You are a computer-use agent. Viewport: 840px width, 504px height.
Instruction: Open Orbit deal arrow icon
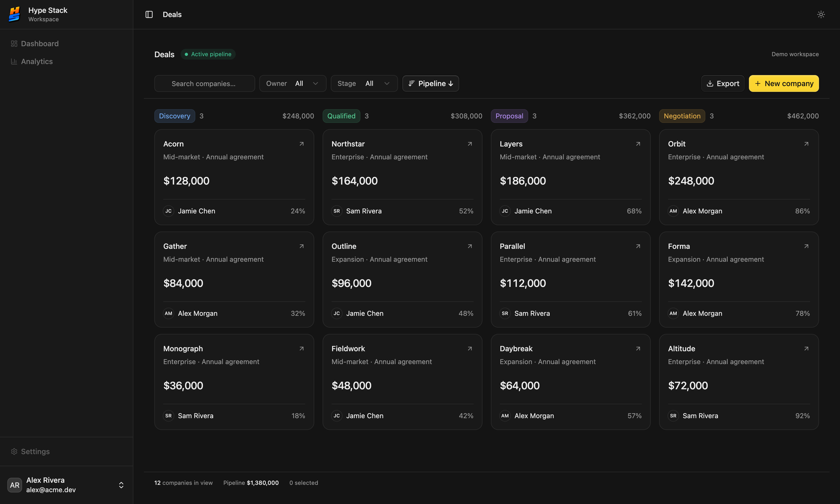pos(806,144)
